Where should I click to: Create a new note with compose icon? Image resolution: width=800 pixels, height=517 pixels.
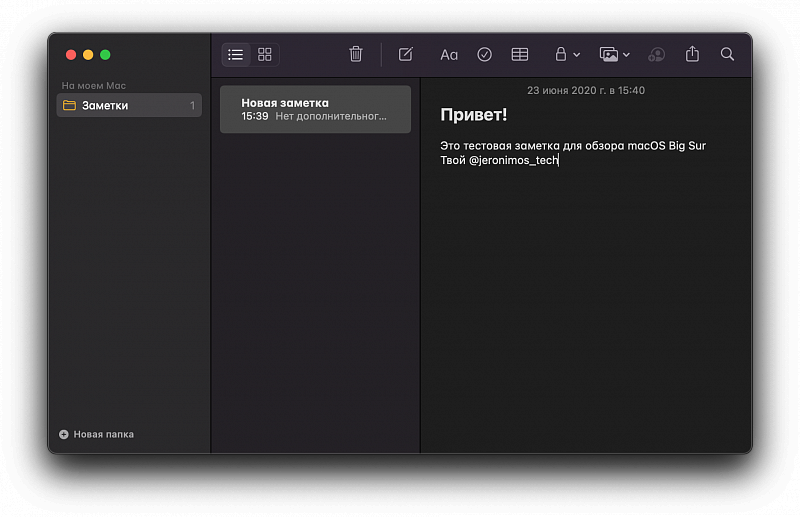(405, 54)
